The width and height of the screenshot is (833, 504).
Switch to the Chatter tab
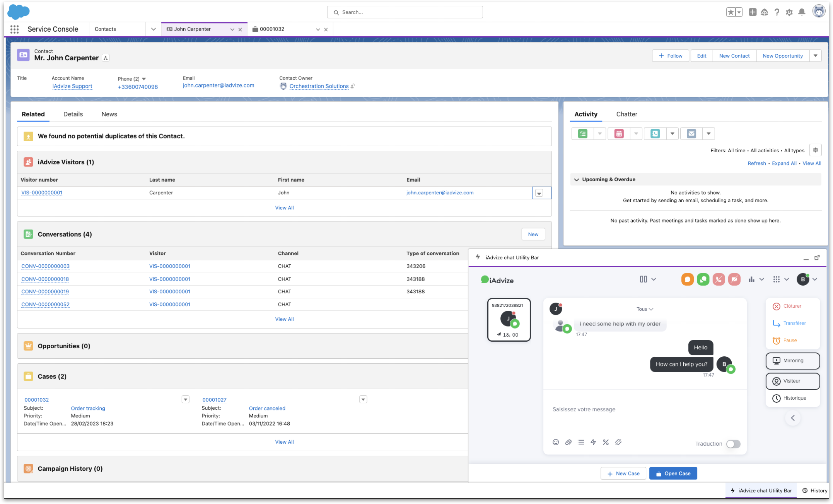[x=626, y=114]
